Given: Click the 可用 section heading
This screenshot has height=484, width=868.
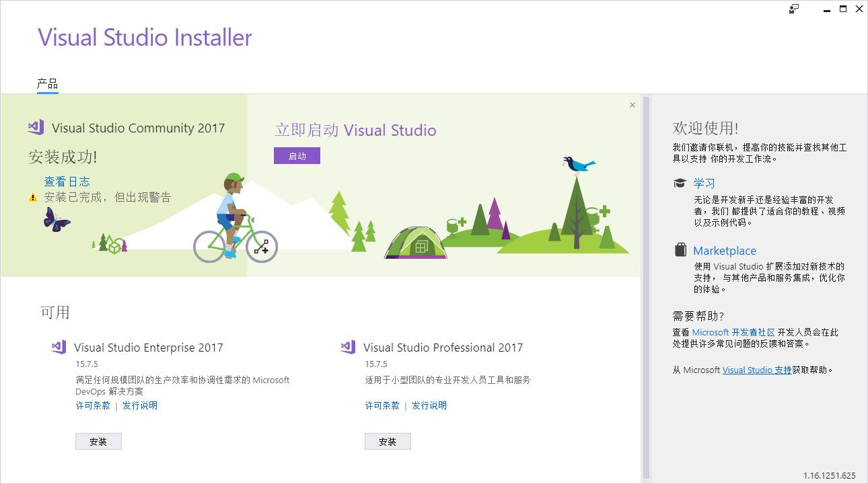Looking at the screenshot, I should (x=55, y=312).
